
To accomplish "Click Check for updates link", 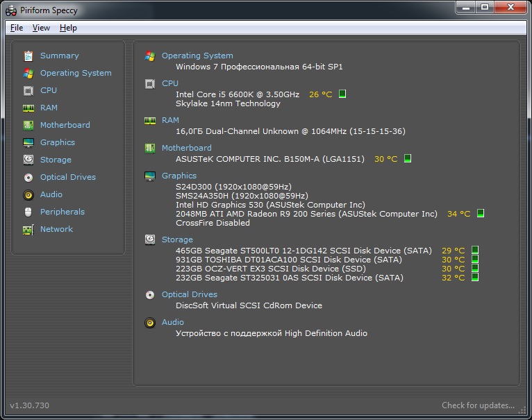I will (478, 405).
